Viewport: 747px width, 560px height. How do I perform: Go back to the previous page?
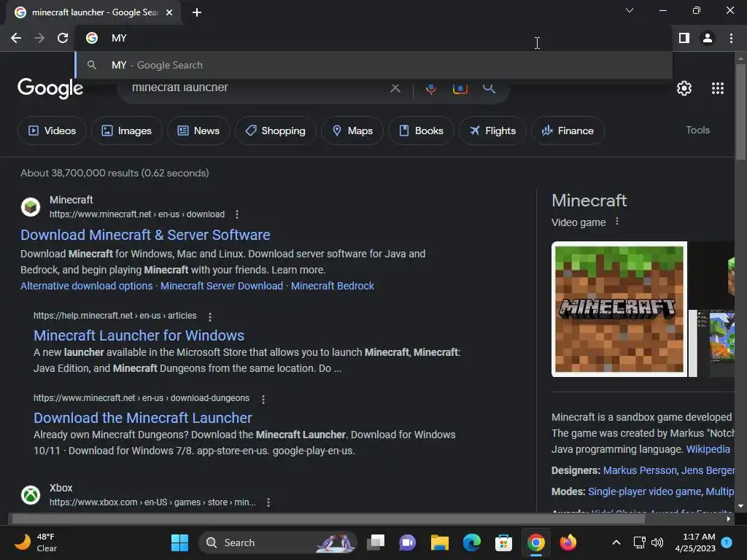16,38
